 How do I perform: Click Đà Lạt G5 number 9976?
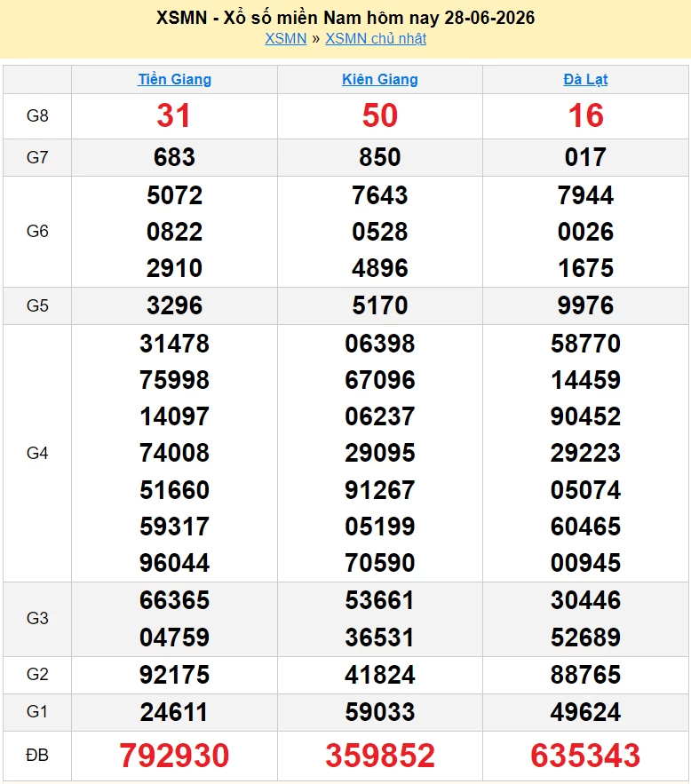[585, 305]
